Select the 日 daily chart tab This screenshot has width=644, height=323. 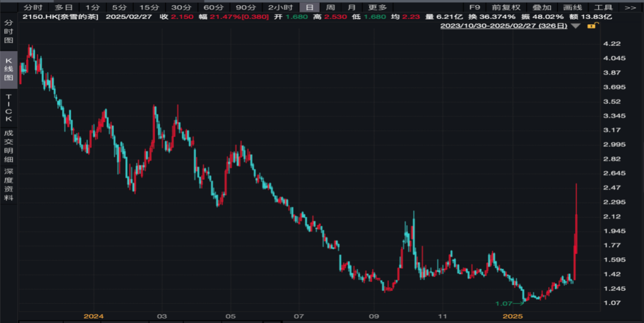pos(309,7)
